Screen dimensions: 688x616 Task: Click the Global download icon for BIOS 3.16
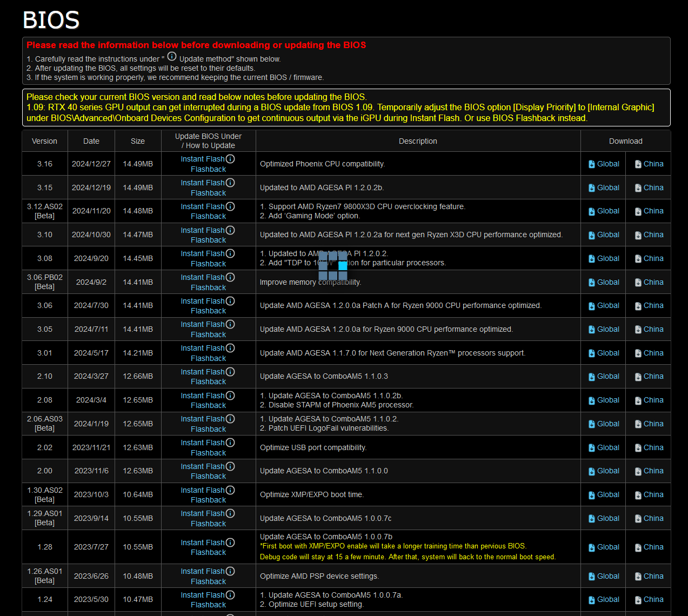click(x=592, y=164)
